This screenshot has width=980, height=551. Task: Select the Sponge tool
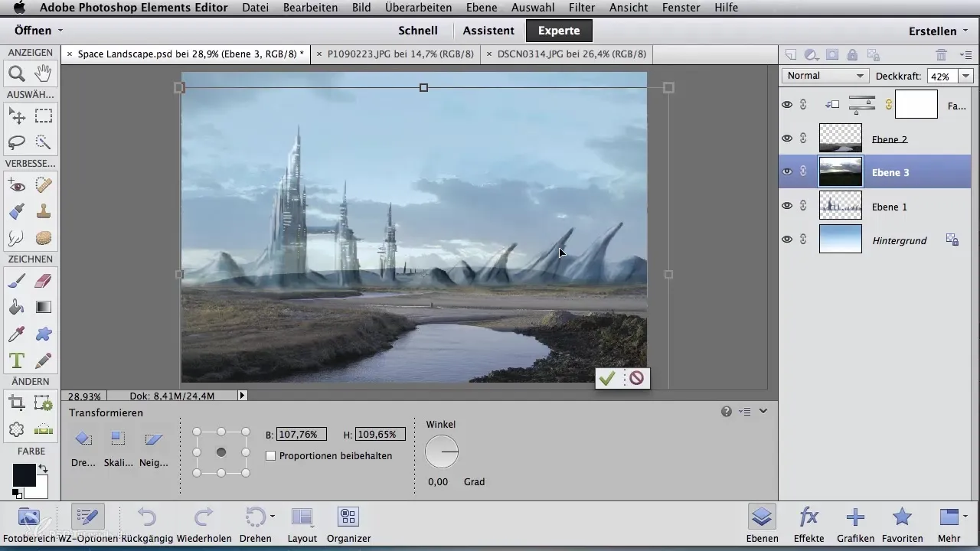[x=44, y=238]
